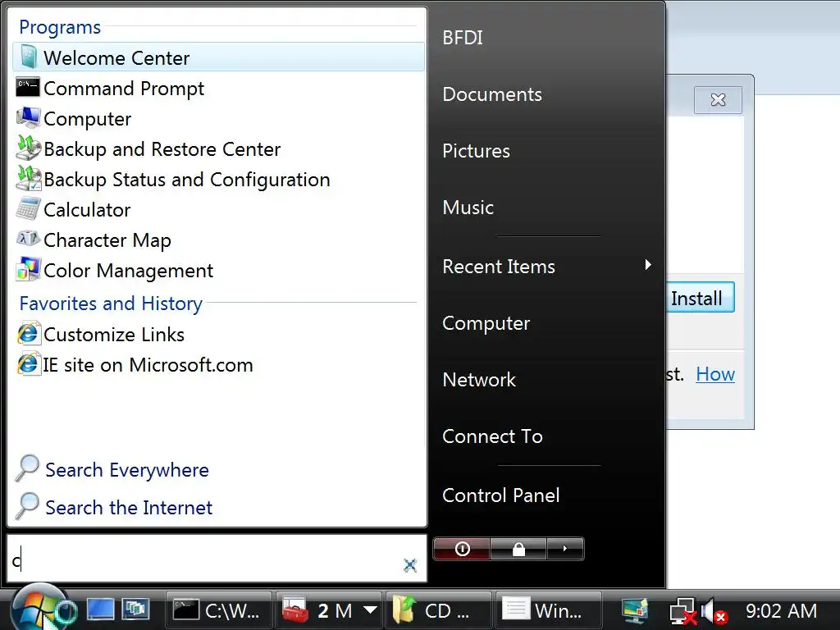Select Backup and Restore Center text

point(162,149)
